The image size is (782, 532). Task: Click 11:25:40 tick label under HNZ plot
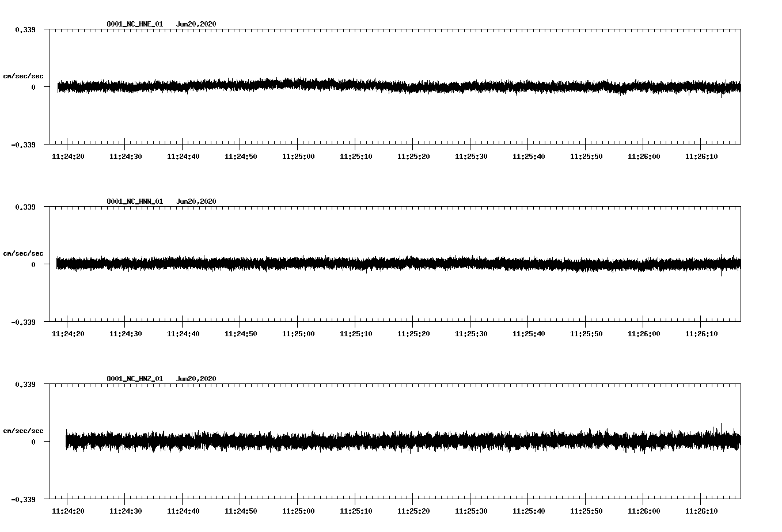click(529, 511)
